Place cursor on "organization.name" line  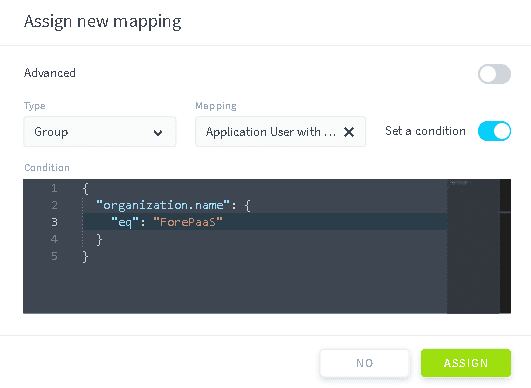point(173,205)
